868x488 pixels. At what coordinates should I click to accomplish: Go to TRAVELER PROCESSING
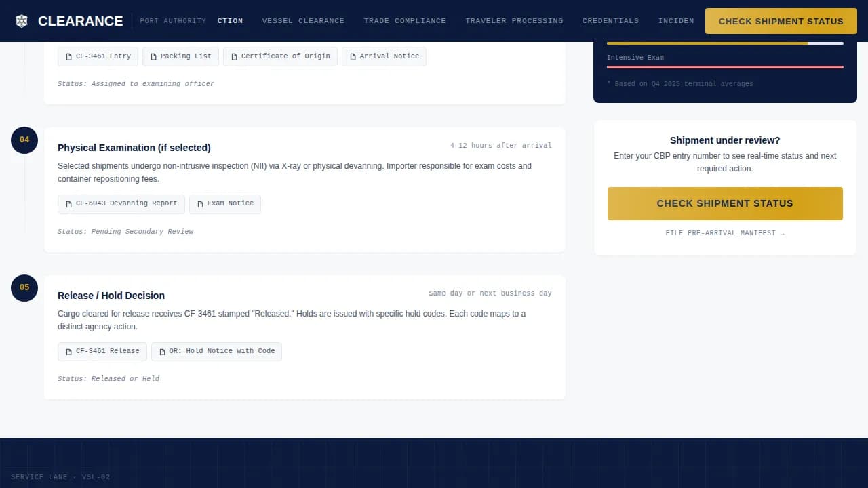514,21
